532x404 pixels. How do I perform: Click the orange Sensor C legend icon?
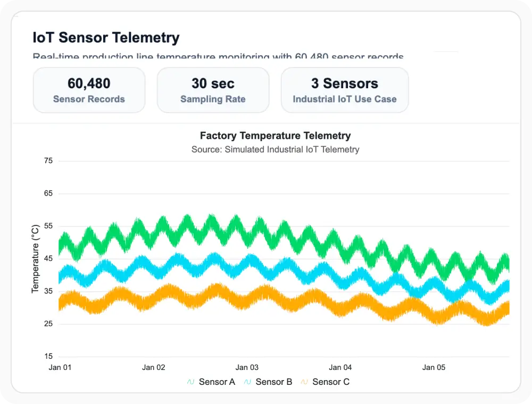[x=304, y=382]
